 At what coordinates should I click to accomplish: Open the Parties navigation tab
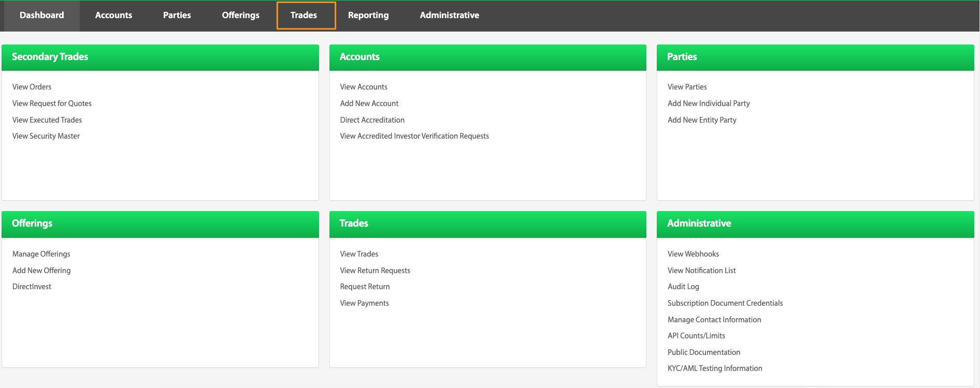point(177,16)
